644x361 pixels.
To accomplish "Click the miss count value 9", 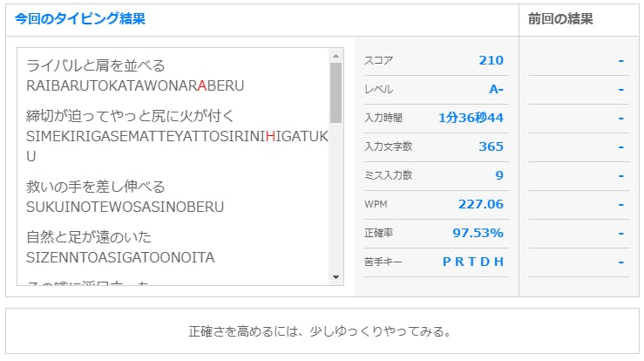I will click(x=499, y=175).
